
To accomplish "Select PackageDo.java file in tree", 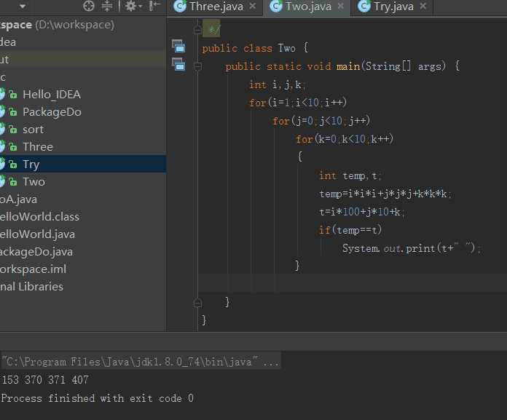I will coord(36,251).
